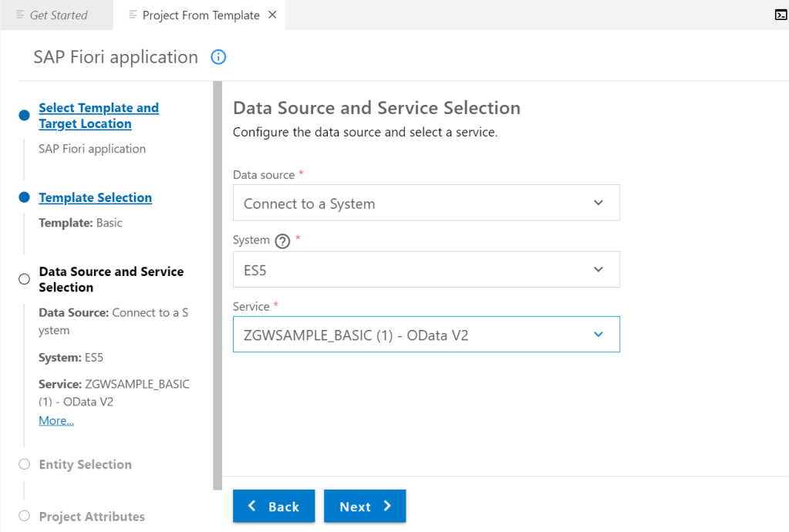This screenshot has height=532, width=789.
Task: Open the Data source dropdown
Action: (x=426, y=203)
